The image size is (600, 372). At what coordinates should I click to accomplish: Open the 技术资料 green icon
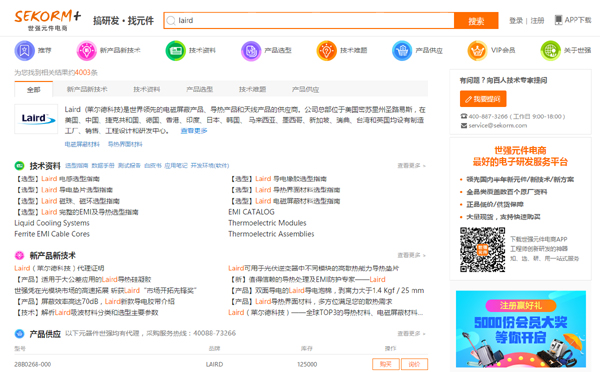click(x=175, y=51)
